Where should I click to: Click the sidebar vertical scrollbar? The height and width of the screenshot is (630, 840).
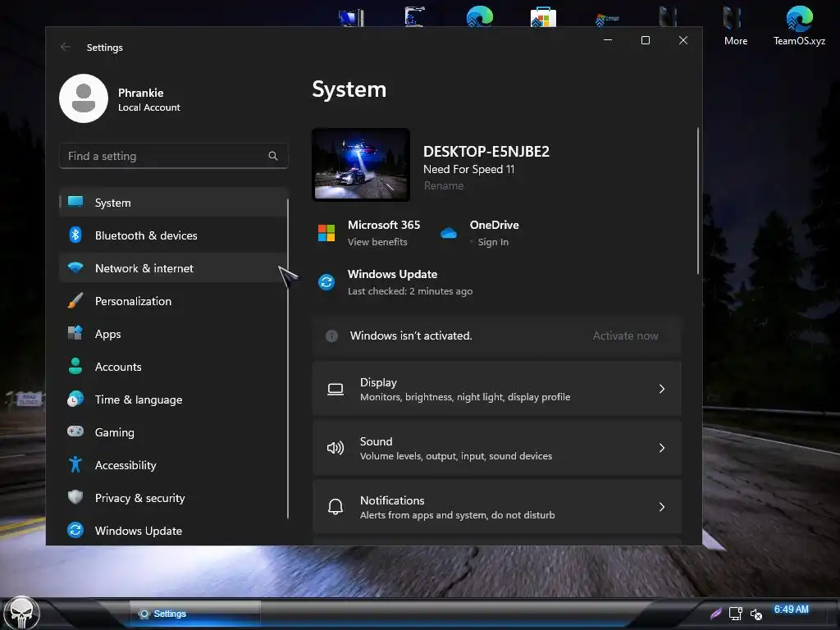288,358
